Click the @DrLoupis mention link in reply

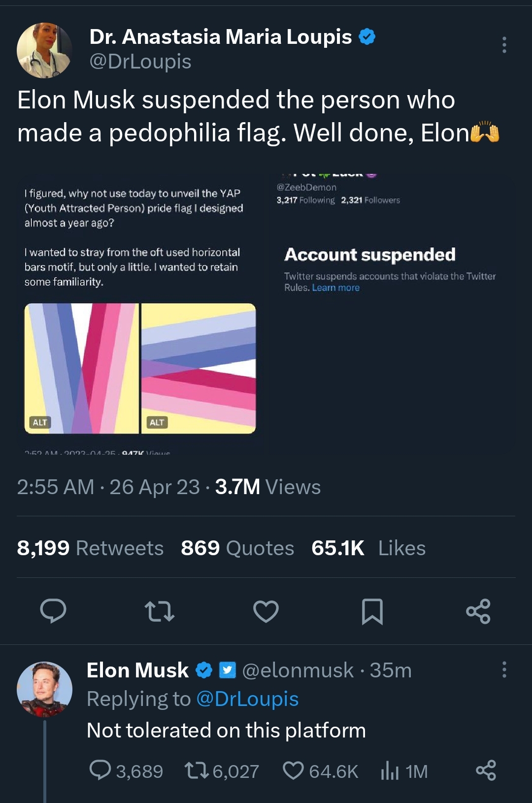[247, 699]
